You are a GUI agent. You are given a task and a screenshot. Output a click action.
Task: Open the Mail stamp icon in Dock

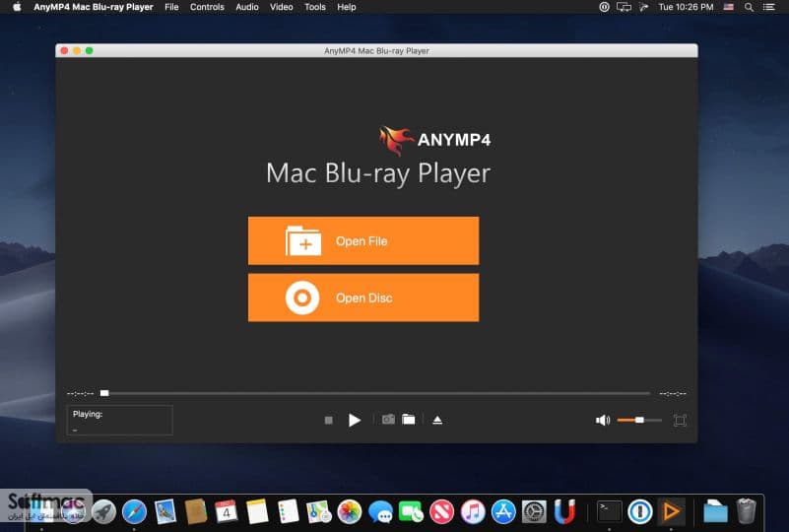tap(165, 512)
